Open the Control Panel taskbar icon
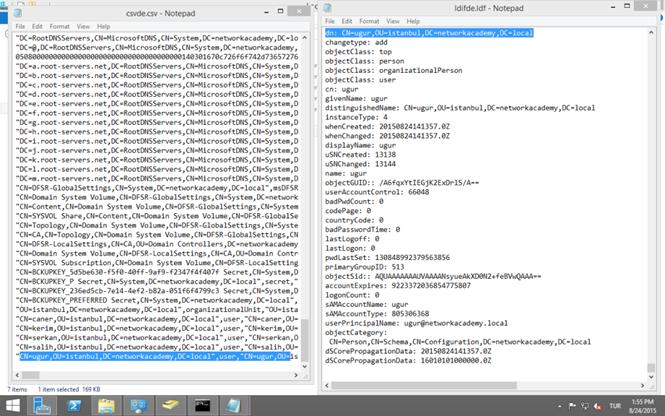 coord(138,406)
